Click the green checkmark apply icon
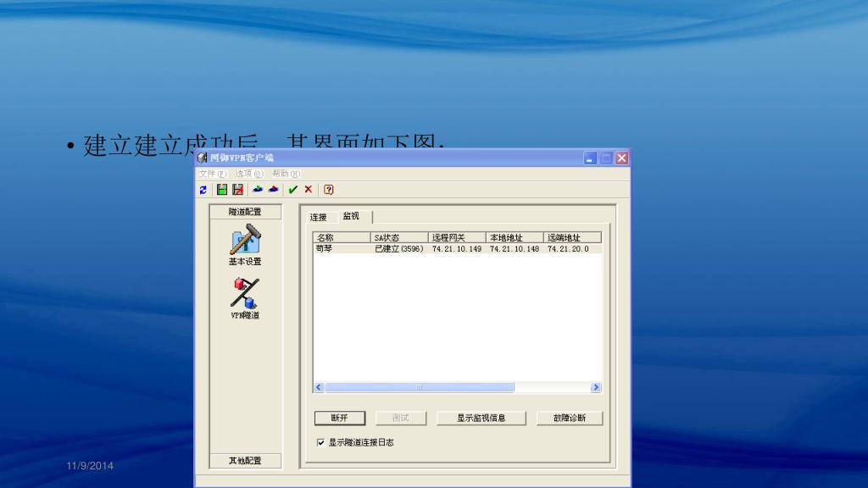The width and height of the screenshot is (868, 488). 292,190
